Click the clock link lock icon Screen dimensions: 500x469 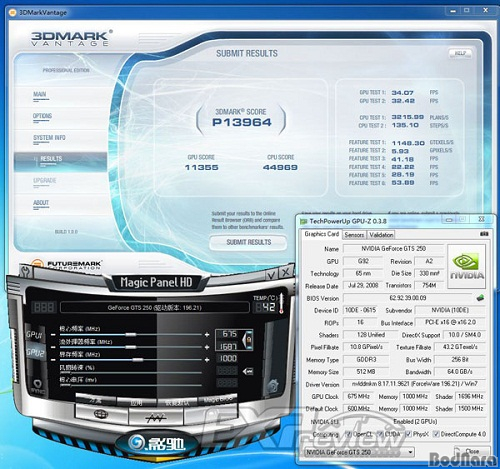(x=248, y=340)
